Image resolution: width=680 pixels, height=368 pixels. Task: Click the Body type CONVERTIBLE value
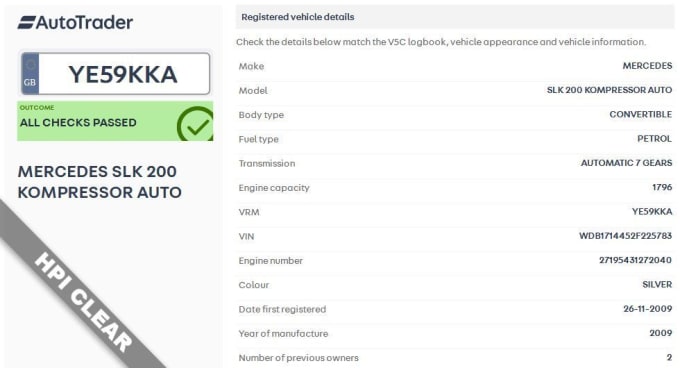coord(641,114)
